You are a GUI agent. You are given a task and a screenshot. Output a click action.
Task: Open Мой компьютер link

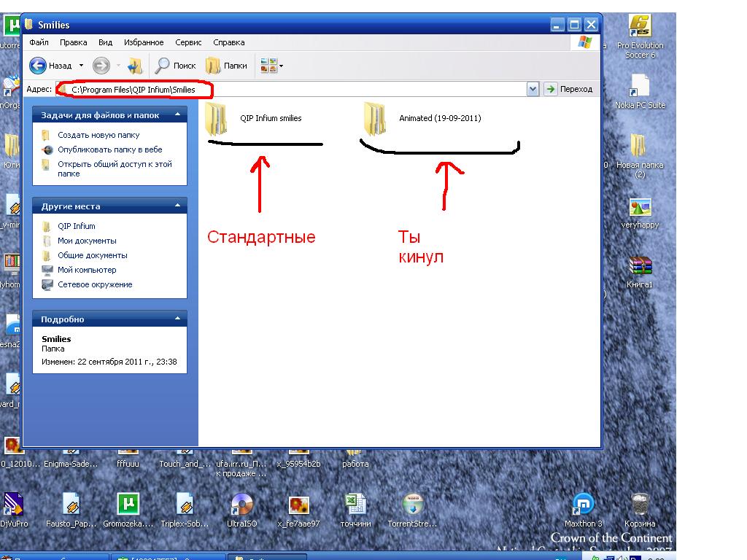click(87, 270)
